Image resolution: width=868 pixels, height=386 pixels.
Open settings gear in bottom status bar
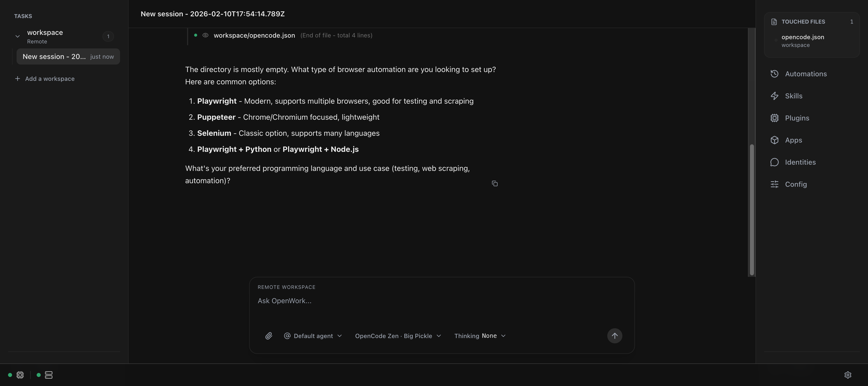(848, 375)
